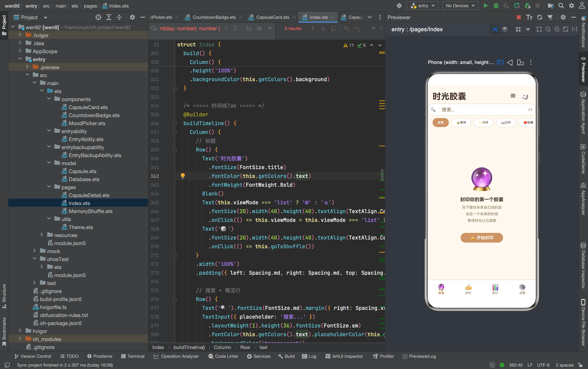Image resolution: width=588 pixels, height=369 pixels.
Task: Open the Terminal tool window tab
Action: (133, 356)
